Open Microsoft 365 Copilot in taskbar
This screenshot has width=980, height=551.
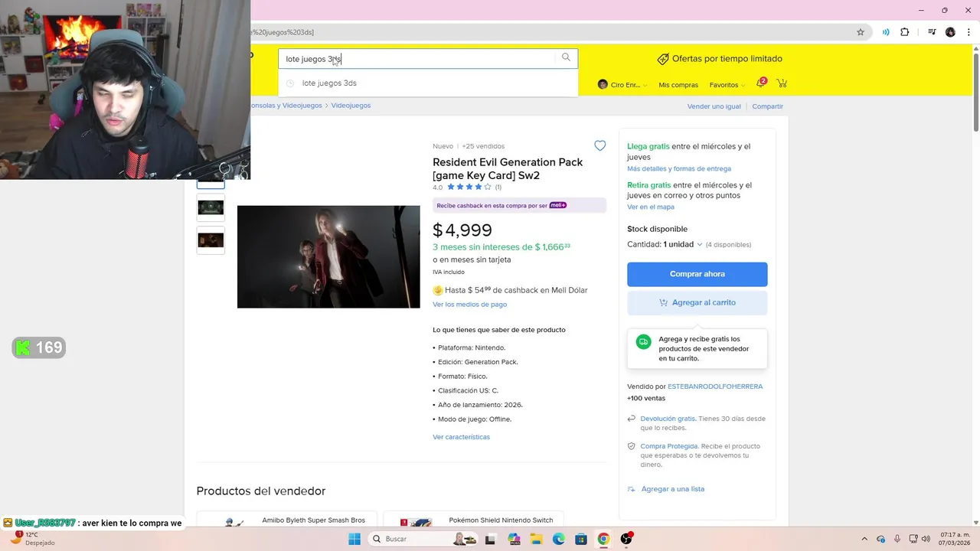coord(514,539)
